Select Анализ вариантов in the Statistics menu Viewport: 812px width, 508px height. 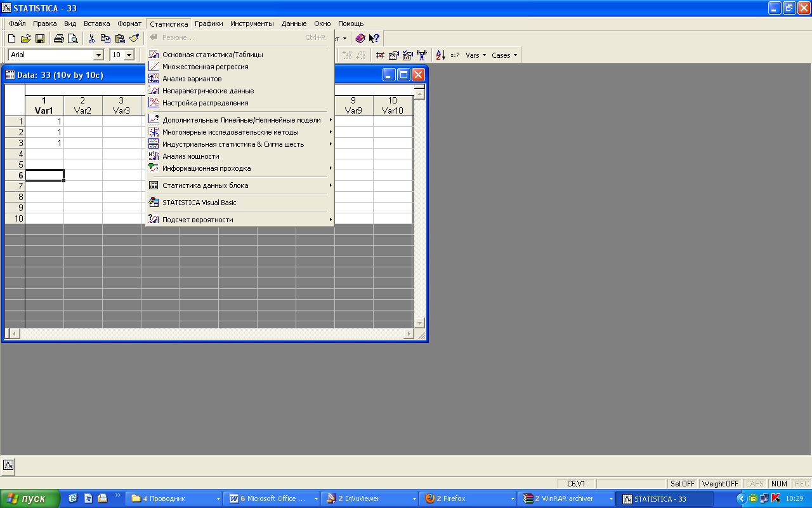point(240,79)
